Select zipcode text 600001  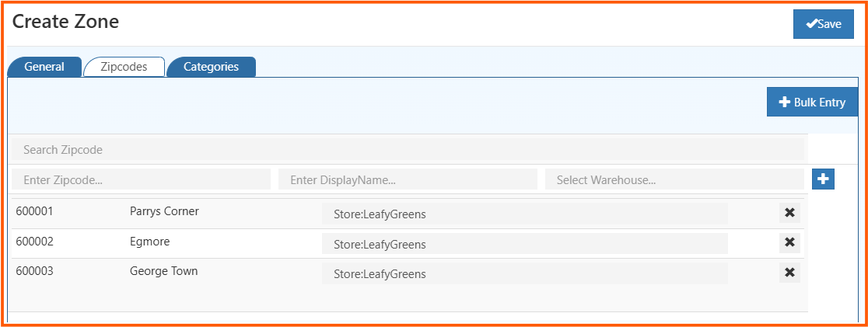[x=34, y=211]
